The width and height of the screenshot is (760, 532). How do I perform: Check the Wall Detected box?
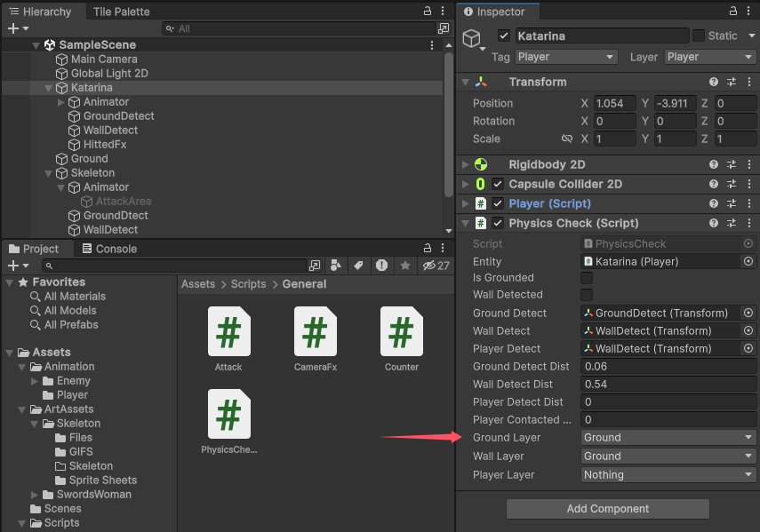click(x=587, y=295)
